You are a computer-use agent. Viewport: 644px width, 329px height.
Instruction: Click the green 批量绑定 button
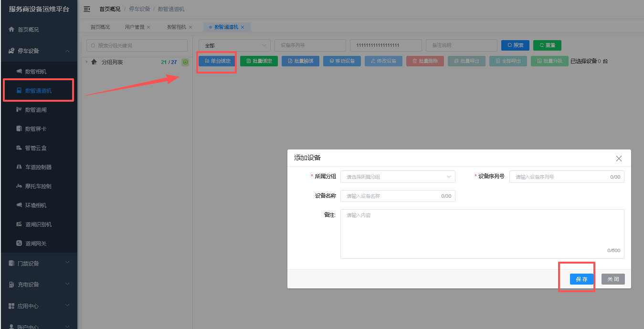pyautogui.click(x=259, y=61)
